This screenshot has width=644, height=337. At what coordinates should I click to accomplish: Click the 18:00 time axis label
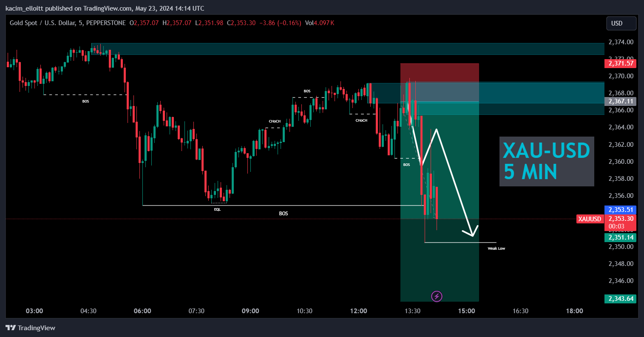tap(575, 311)
